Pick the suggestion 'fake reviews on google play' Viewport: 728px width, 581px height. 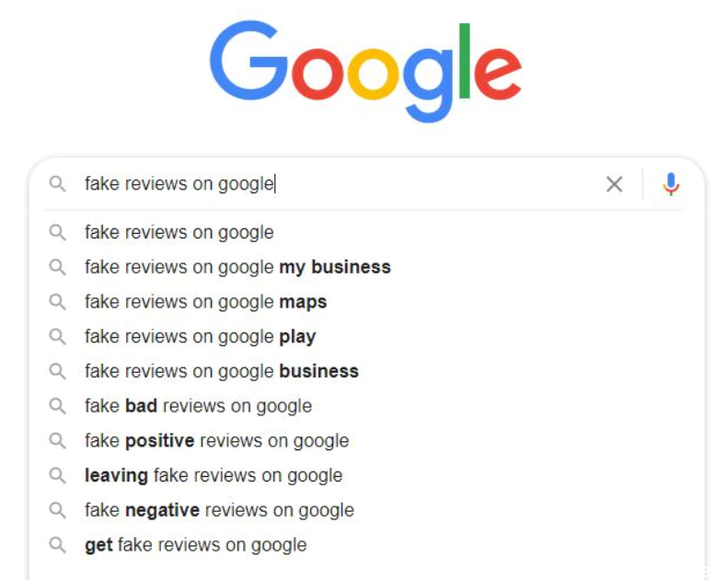pyautogui.click(x=367, y=336)
